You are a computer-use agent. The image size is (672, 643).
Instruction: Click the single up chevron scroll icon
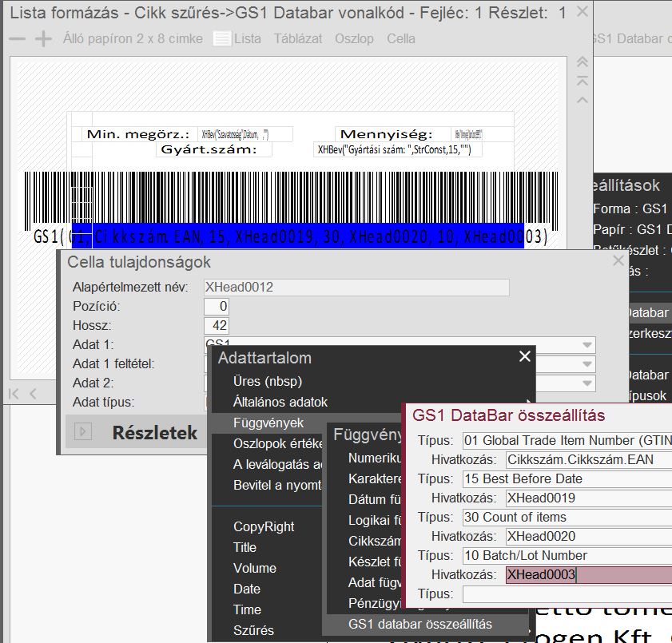coord(582,100)
